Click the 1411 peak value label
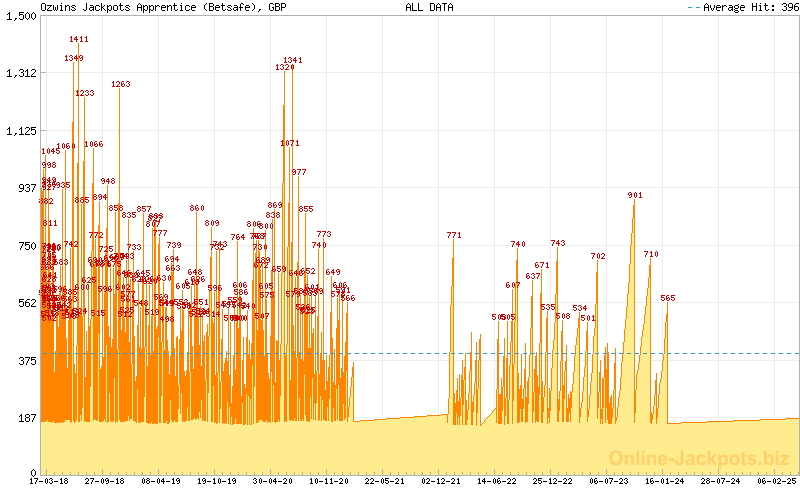800x490 pixels. click(79, 39)
